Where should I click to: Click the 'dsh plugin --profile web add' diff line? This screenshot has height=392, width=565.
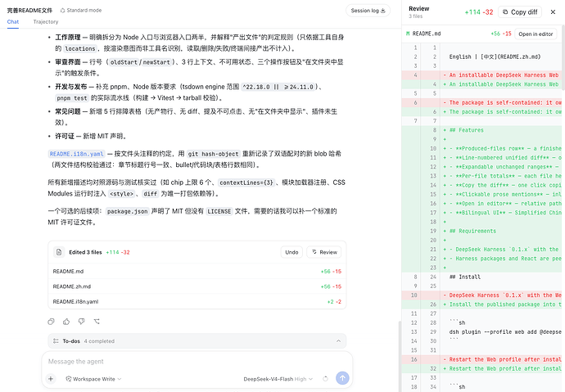tap(483, 332)
